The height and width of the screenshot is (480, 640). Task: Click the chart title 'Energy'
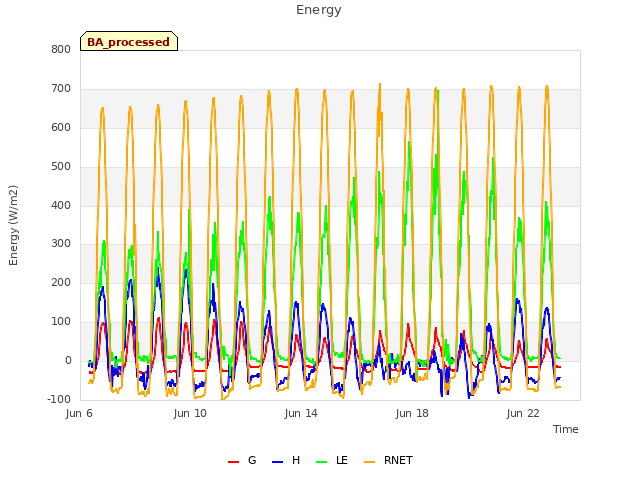coord(318,10)
